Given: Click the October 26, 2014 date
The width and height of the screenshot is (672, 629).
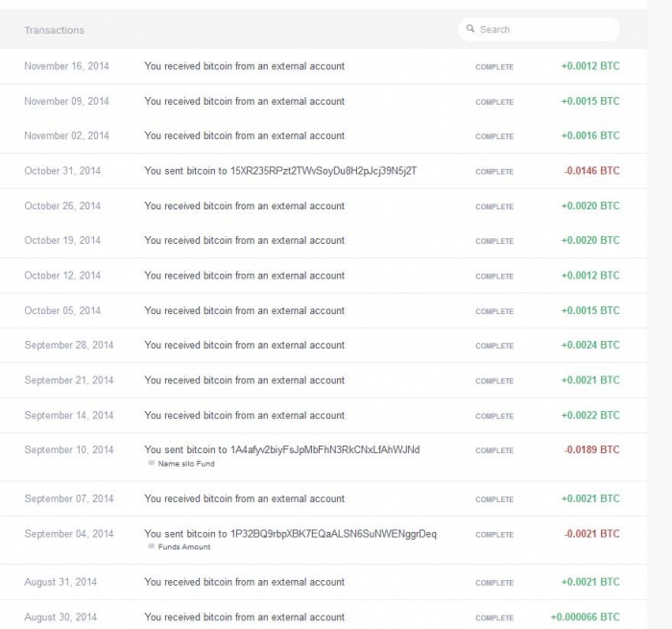Looking at the screenshot, I should point(62,206).
